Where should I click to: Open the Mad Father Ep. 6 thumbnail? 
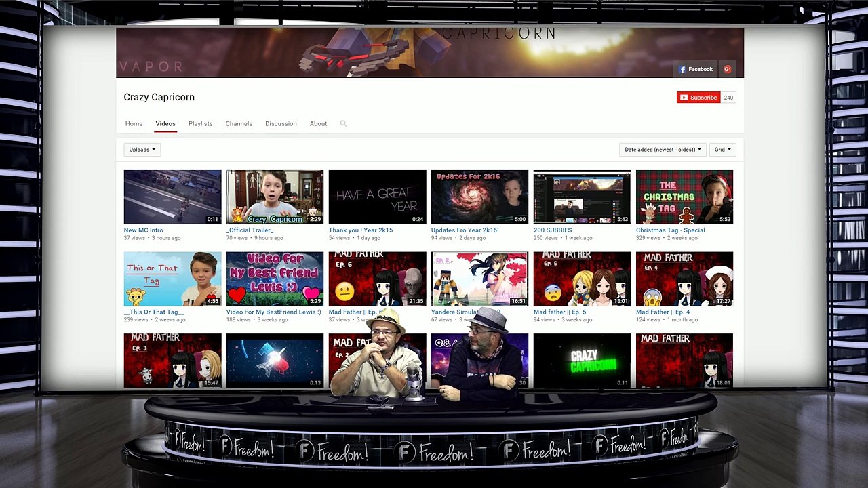click(377, 279)
